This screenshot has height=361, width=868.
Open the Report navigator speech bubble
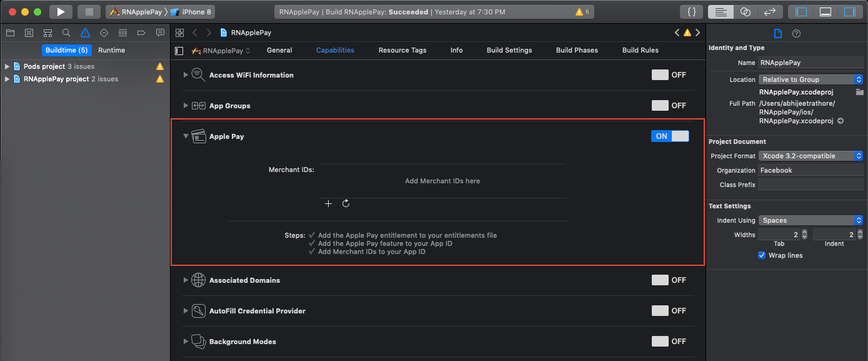coord(160,33)
